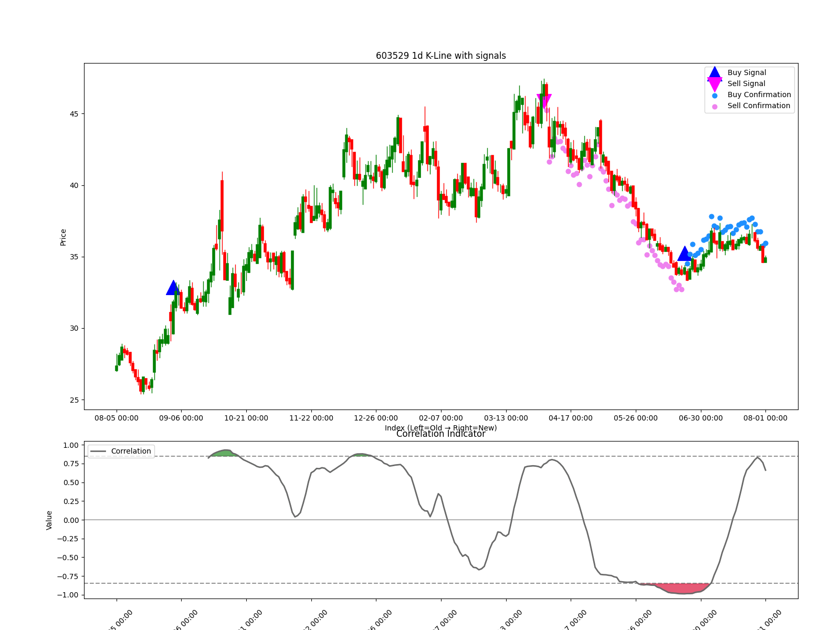Click the 'Price' y-axis label

tap(63, 237)
